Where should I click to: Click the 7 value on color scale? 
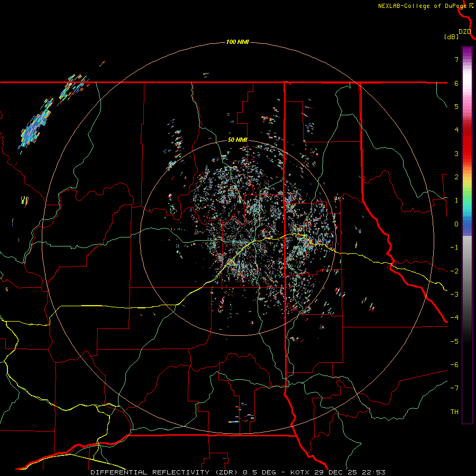tap(456, 59)
